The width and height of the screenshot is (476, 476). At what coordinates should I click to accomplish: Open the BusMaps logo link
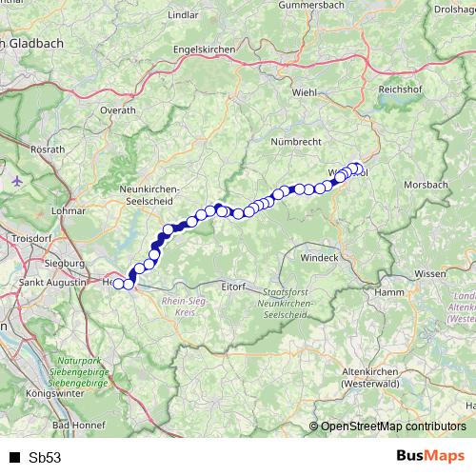(x=430, y=456)
